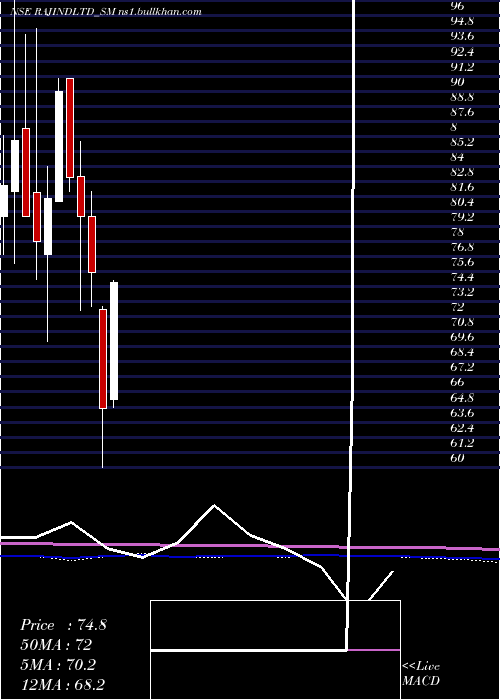Click the 5MA : 70.2 readout
Viewport: 500px width, 700px height.
point(58,665)
